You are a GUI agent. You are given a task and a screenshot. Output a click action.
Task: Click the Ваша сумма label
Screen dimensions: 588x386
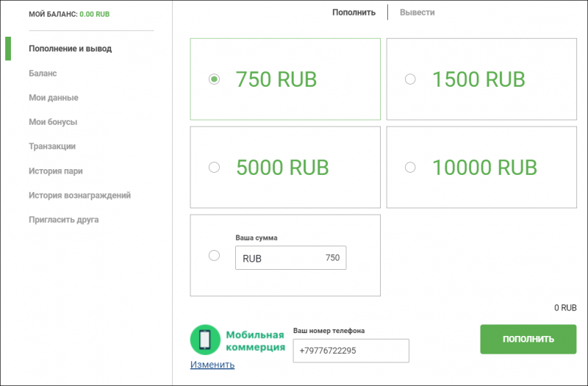click(257, 237)
